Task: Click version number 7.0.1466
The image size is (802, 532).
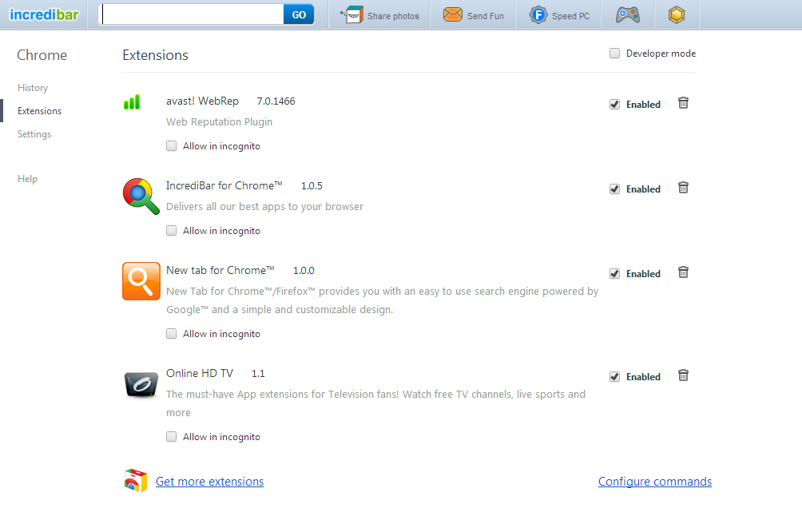Action: [276, 101]
